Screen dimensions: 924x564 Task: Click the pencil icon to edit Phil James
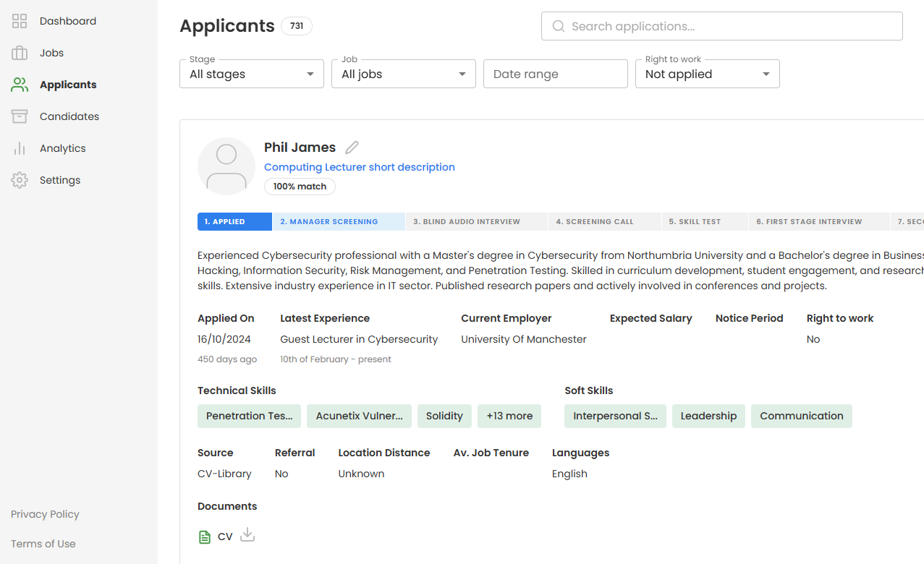(352, 147)
